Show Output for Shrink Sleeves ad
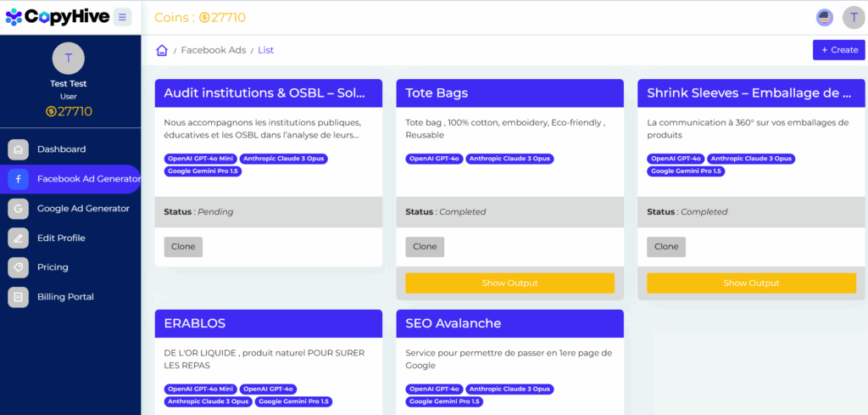Viewport: 868px width, 415px height. click(x=751, y=283)
